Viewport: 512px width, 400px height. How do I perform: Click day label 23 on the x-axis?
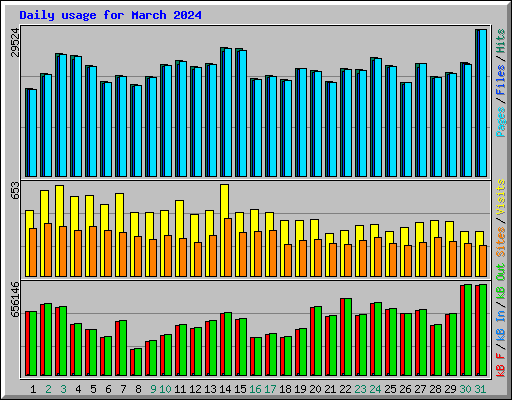pyautogui.click(x=360, y=389)
